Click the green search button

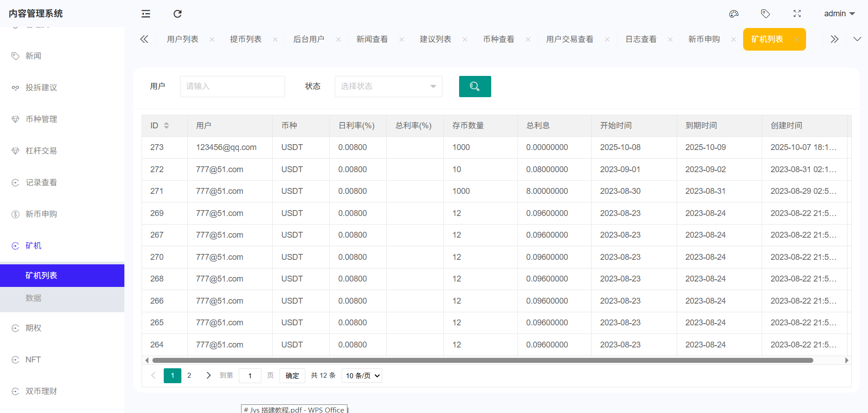[x=474, y=86]
